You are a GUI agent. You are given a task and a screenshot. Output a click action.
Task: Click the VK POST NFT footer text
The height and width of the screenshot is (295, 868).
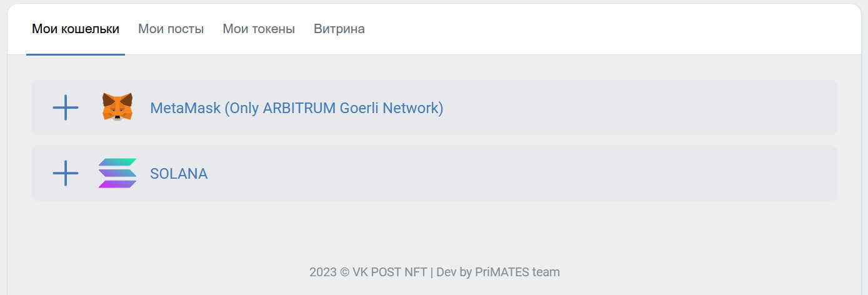click(x=390, y=272)
